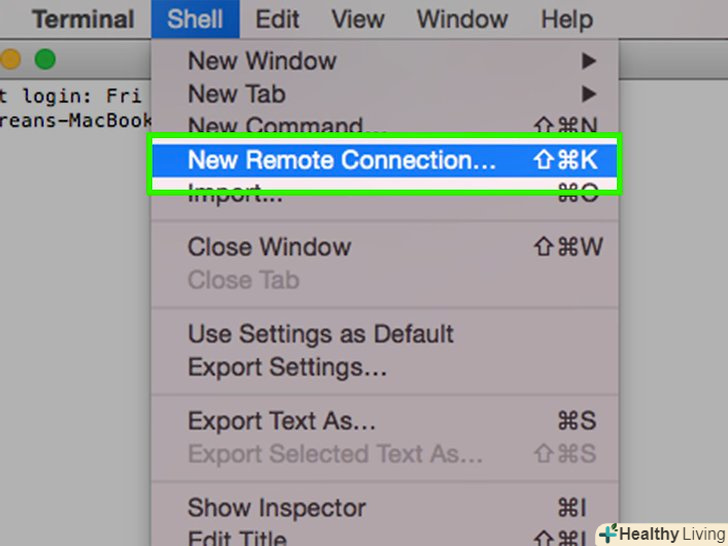728x546 pixels.
Task: Click Use Settings as Default
Action: tap(320, 334)
